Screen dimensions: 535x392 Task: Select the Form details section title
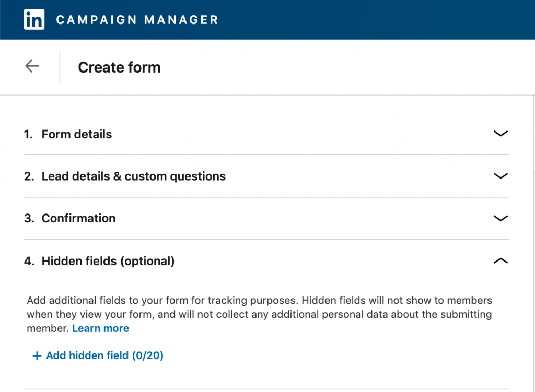point(77,134)
